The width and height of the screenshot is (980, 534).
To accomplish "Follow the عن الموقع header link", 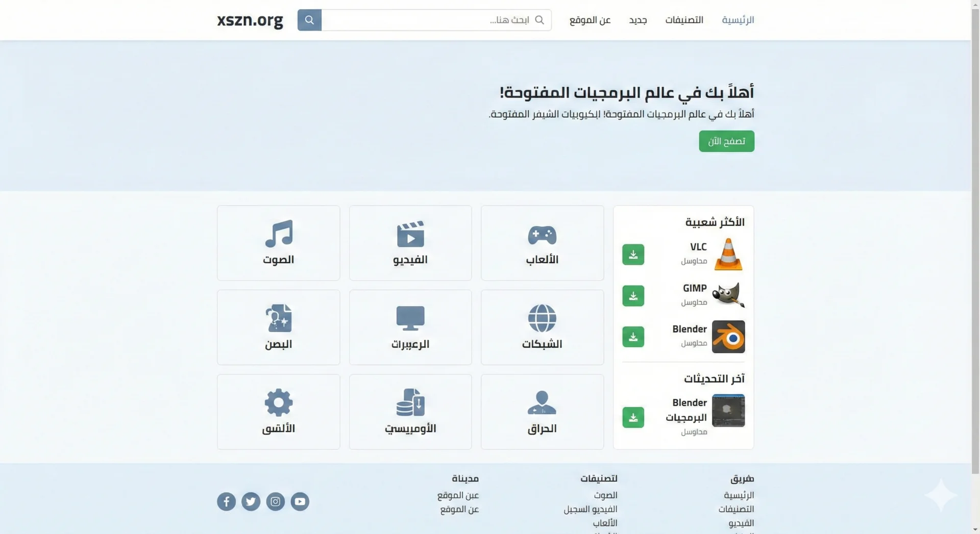I will (590, 20).
